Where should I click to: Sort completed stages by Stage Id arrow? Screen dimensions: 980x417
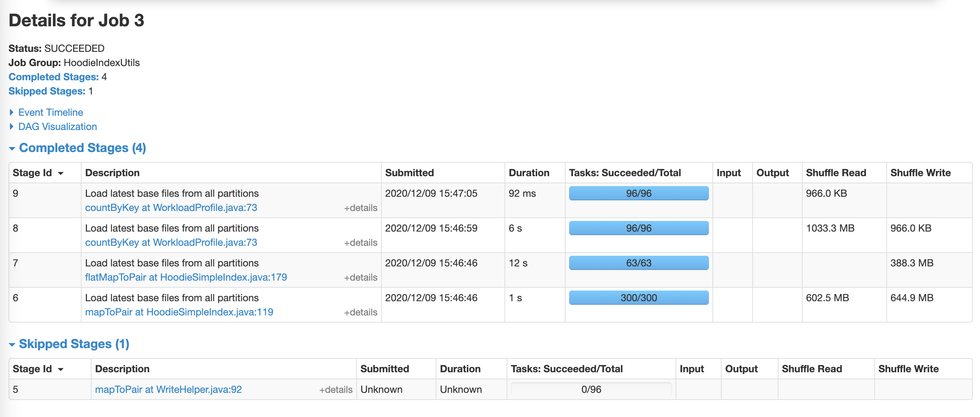60,173
